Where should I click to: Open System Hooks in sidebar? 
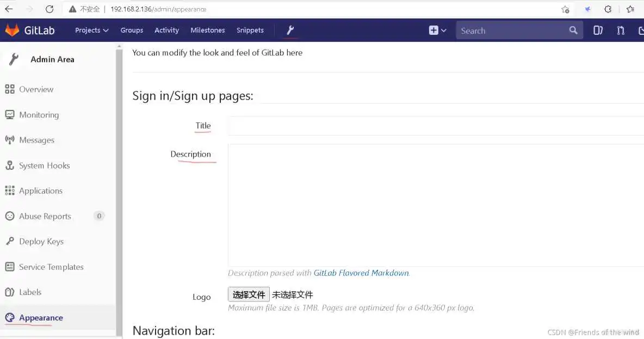click(44, 165)
